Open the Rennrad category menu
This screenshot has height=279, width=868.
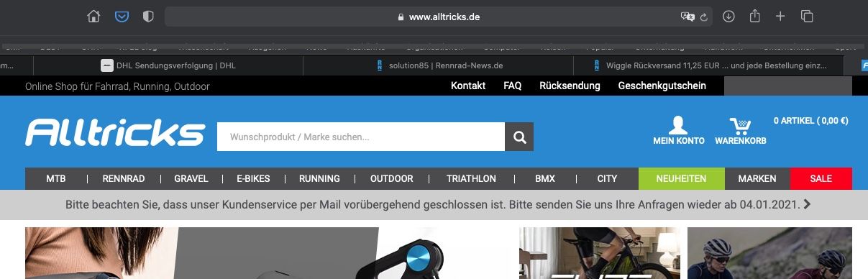(124, 178)
